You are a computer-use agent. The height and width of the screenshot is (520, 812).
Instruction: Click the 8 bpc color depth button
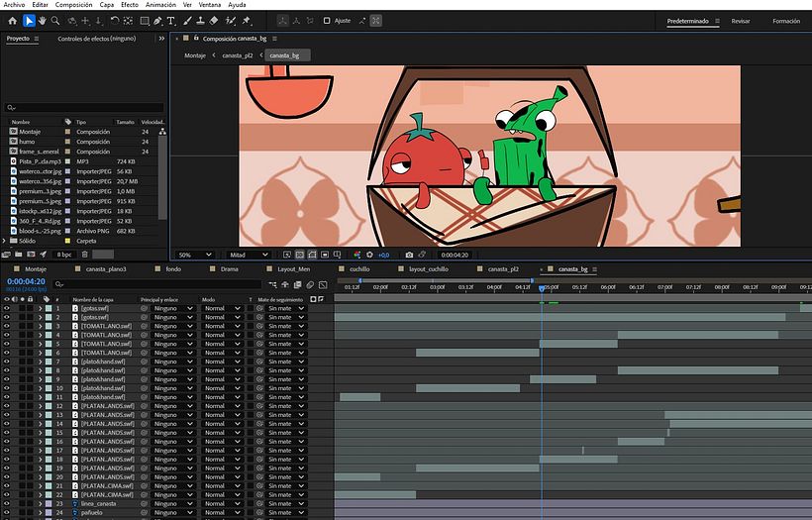point(64,255)
